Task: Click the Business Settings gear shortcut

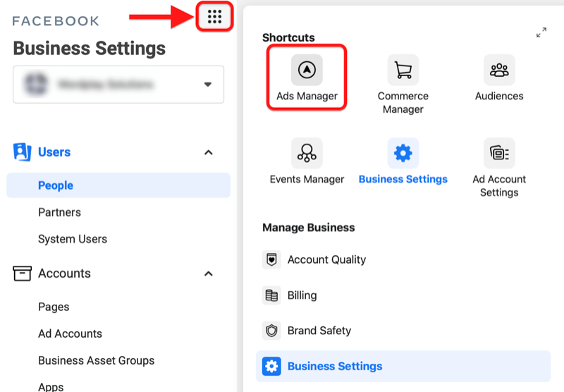Action: click(x=403, y=153)
